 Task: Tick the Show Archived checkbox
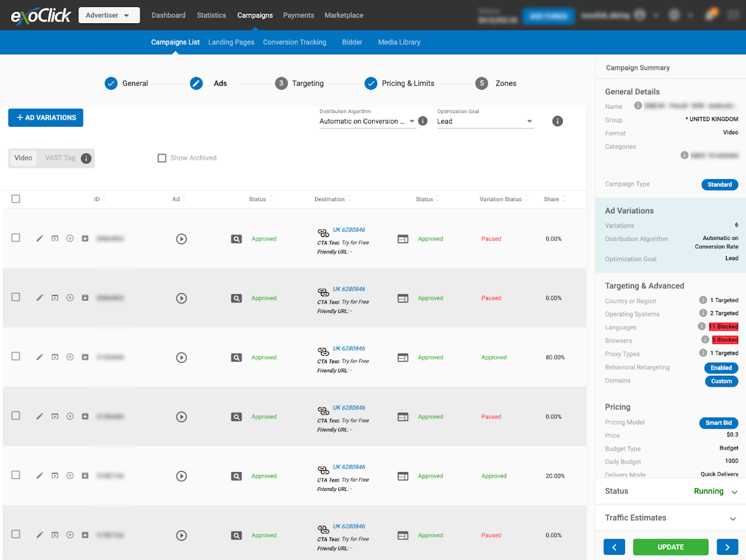[162, 158]
